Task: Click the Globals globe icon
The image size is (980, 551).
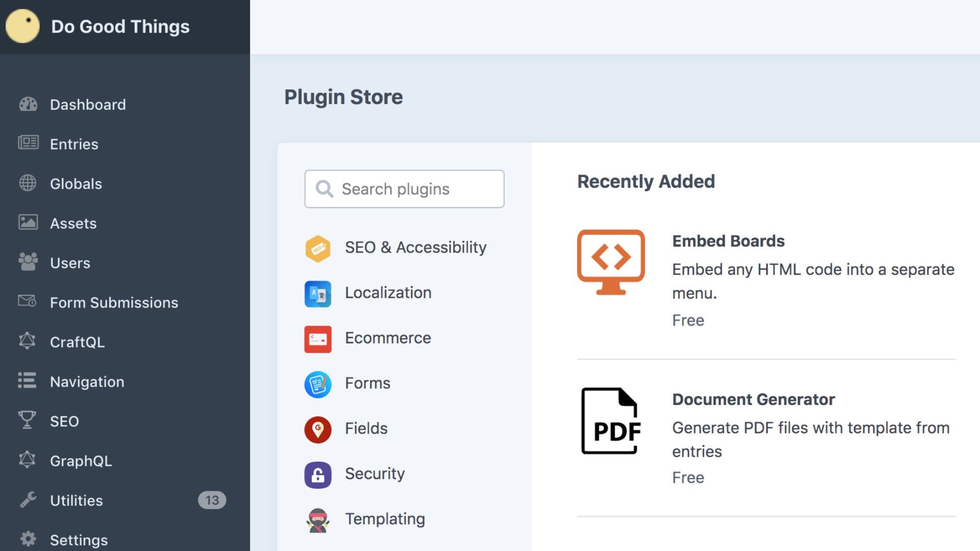Action: point(28,183)
